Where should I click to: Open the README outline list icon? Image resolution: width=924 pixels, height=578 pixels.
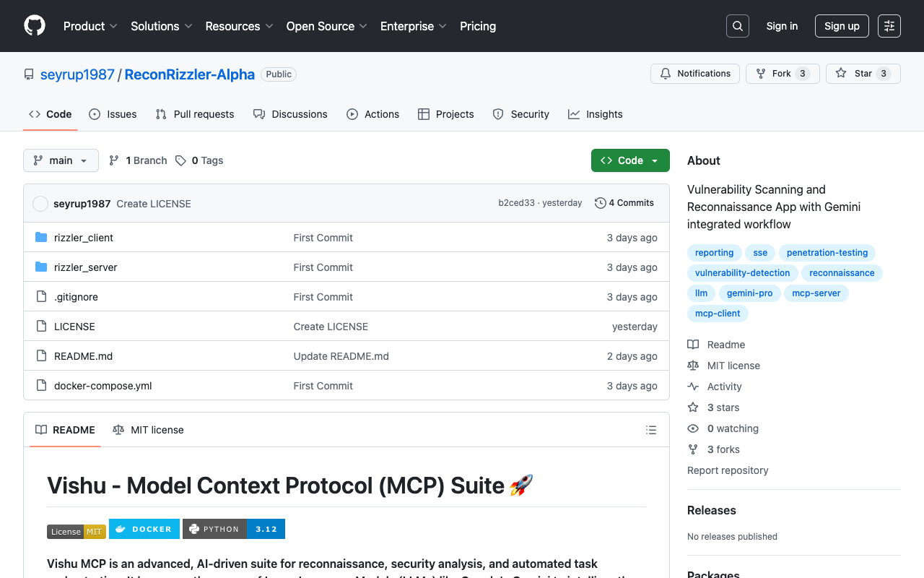coord(651,430)
